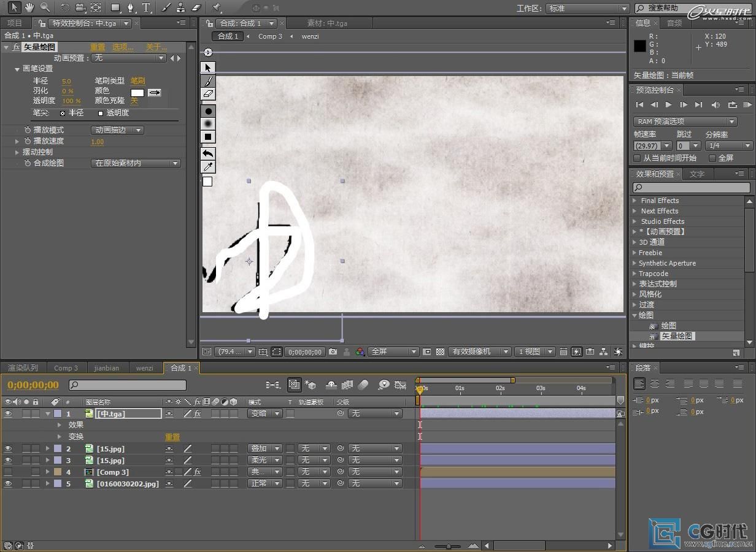
Task: Choose the Unified Camera tool
Action: pyautogui.click(x=80, y=7)
